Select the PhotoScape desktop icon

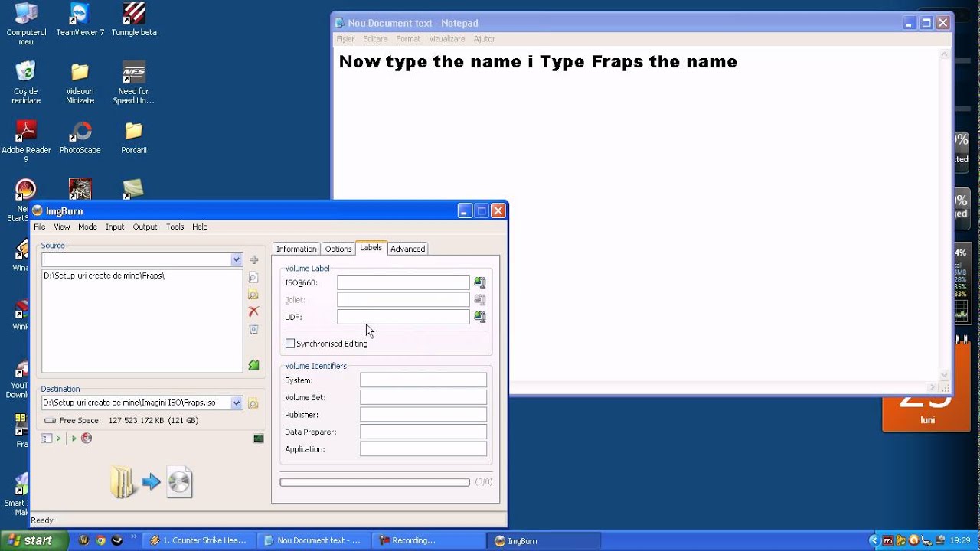click(x=80, y=138)
